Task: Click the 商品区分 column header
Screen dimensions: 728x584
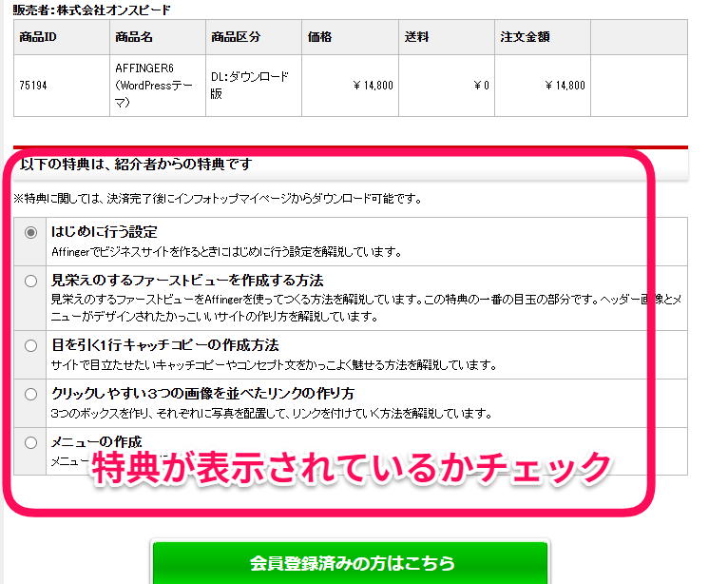Action: pyautogui.click(x=235, y=37)
